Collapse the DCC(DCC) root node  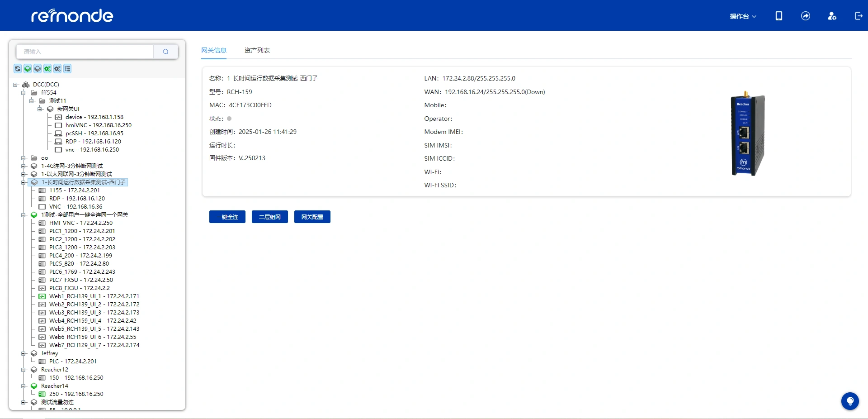(x=15, y=85)
